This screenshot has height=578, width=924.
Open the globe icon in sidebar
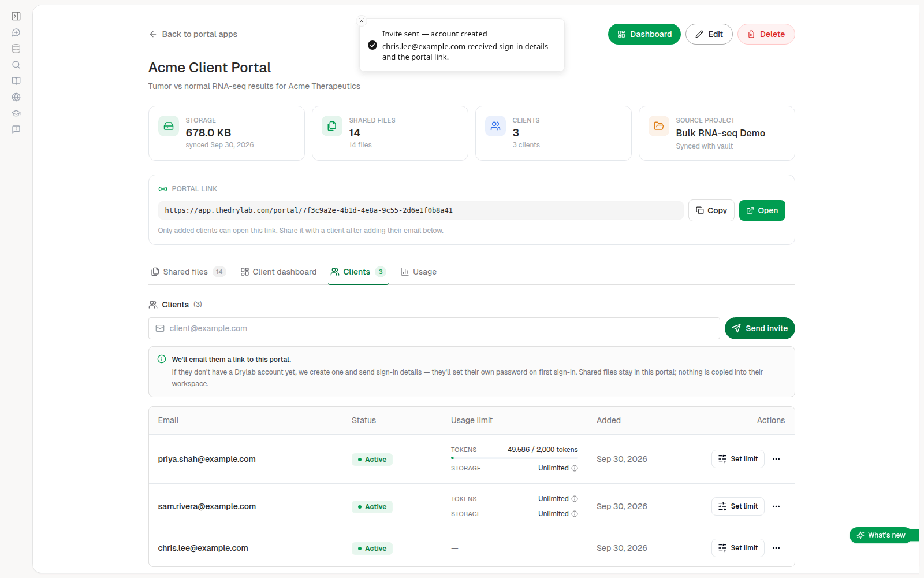coord(16,97)
